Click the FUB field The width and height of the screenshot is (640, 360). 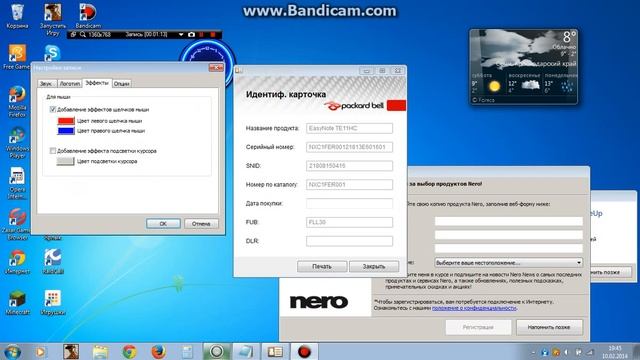pyautogui.click(x=349, y=222)
